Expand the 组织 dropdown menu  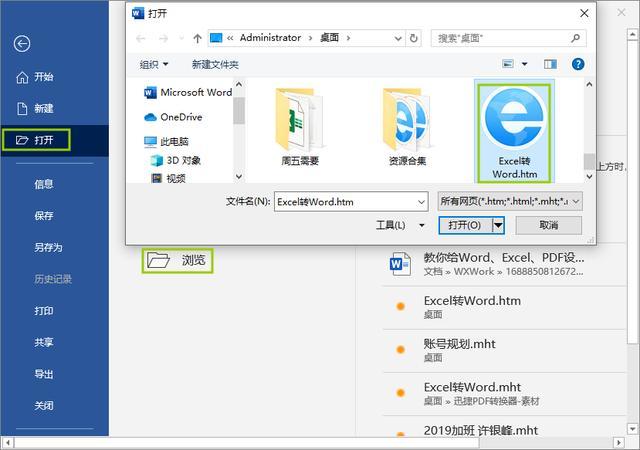[x=153, y=65]
